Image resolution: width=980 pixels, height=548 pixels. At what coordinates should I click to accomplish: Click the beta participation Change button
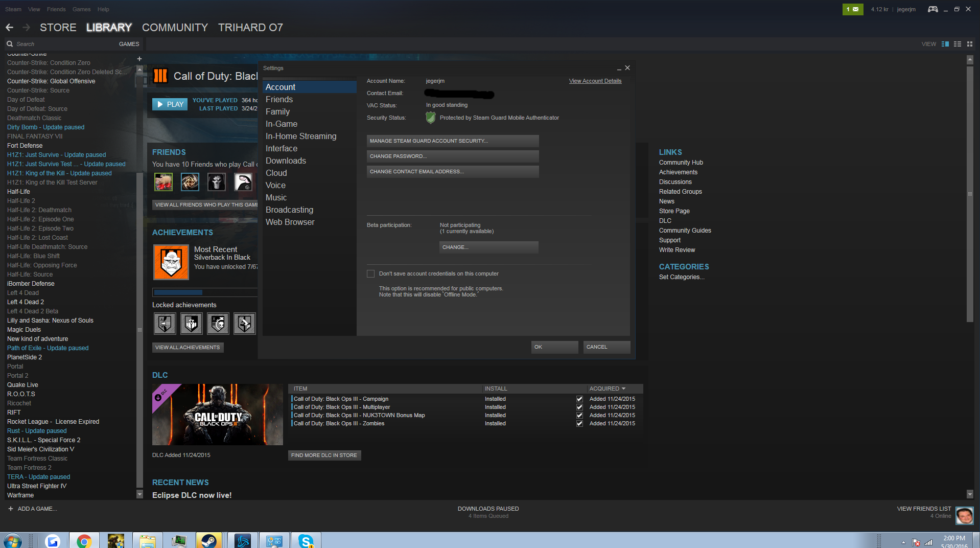pyautogui.click(x=489, y=247)
